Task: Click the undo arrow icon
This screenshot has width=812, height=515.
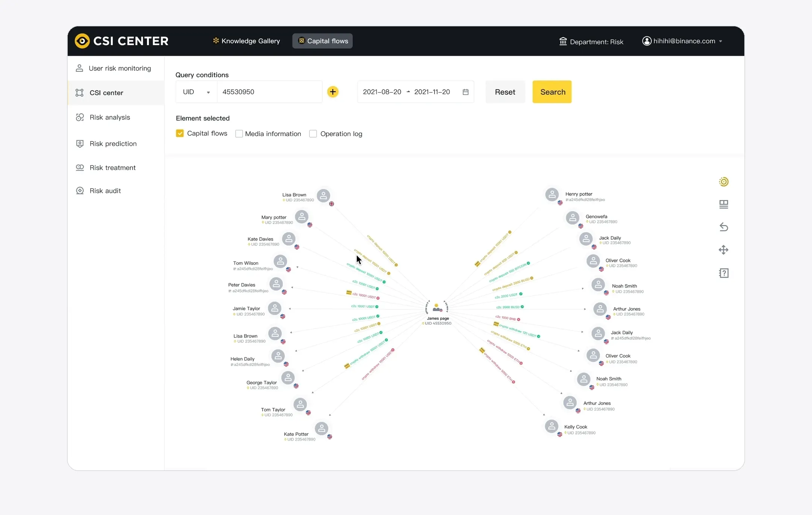Action: click(724, 227)
